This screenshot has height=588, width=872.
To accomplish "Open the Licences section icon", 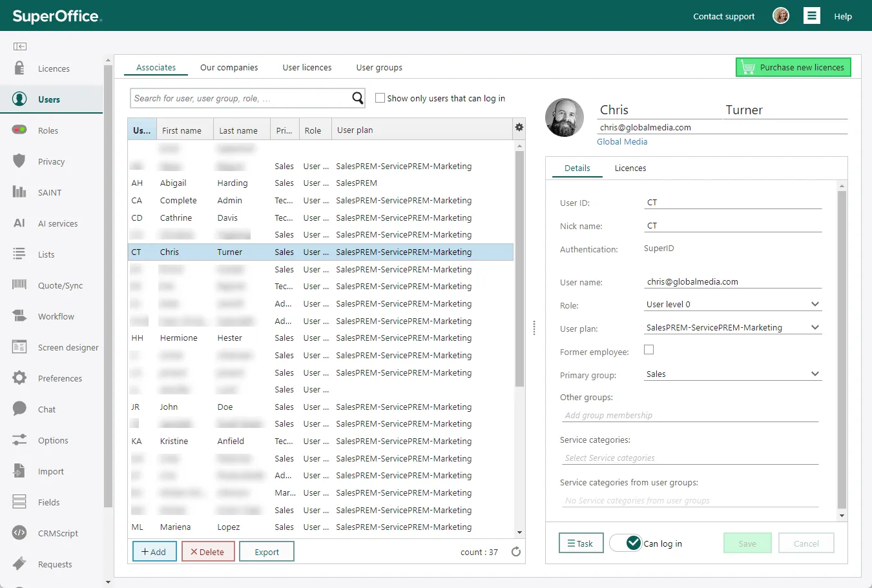I will point(19,68).
